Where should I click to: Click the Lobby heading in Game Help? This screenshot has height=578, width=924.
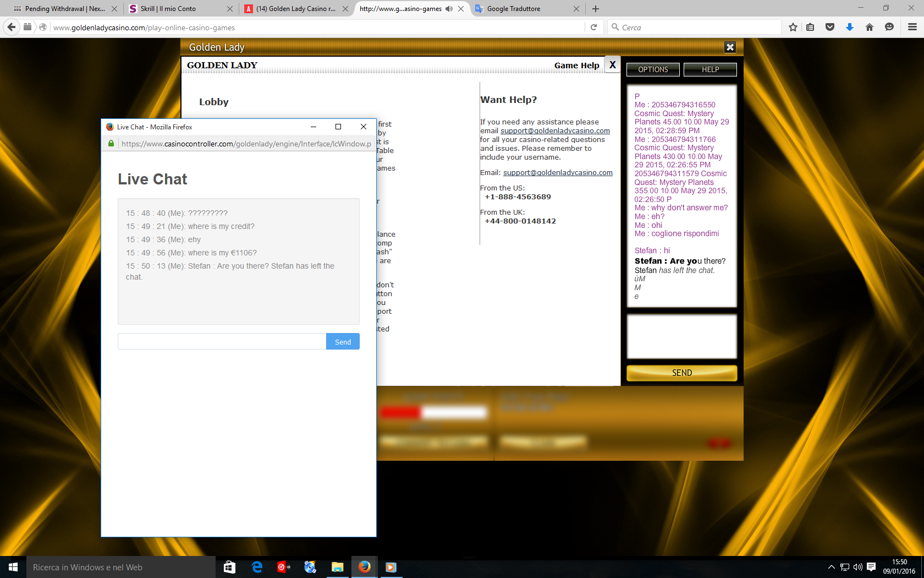214,102
